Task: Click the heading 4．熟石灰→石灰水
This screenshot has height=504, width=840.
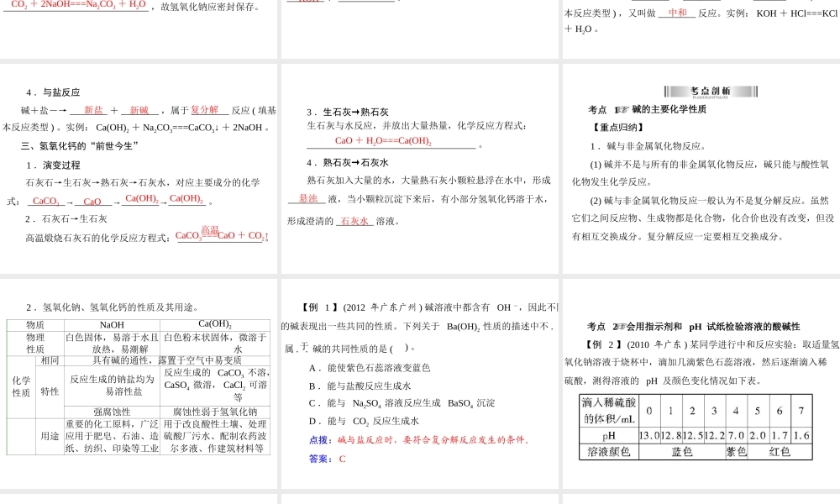Action: click(348, 162)
